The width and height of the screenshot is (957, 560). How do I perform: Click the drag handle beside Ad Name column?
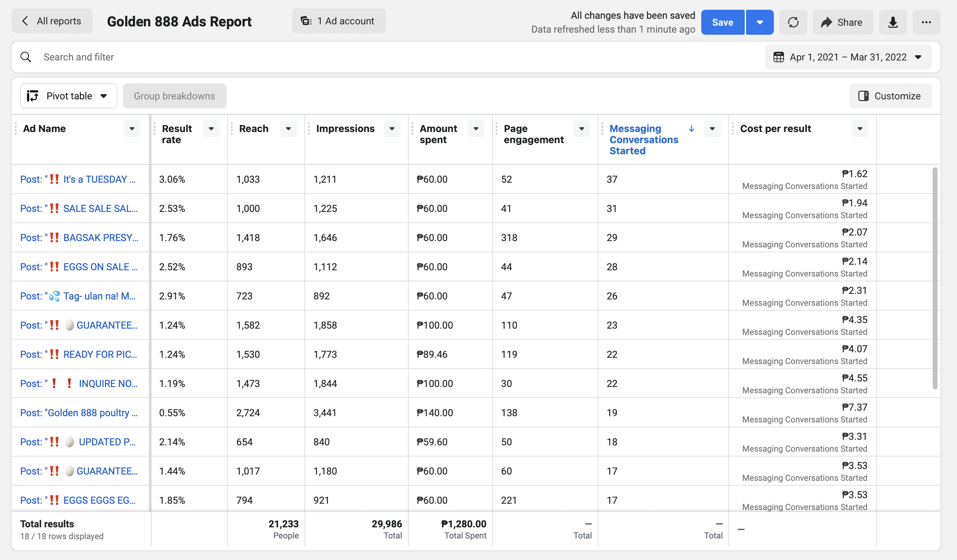[x=16, y=129]
